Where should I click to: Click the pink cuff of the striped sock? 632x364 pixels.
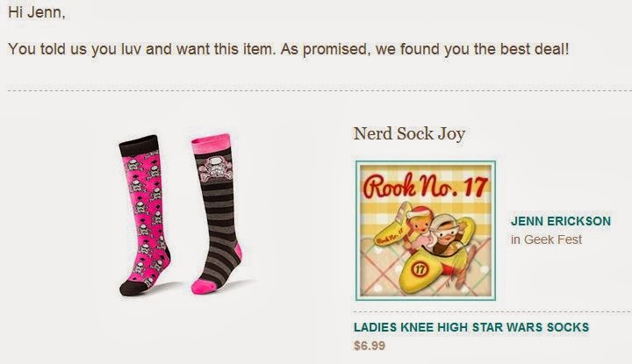tap(211, 144)
